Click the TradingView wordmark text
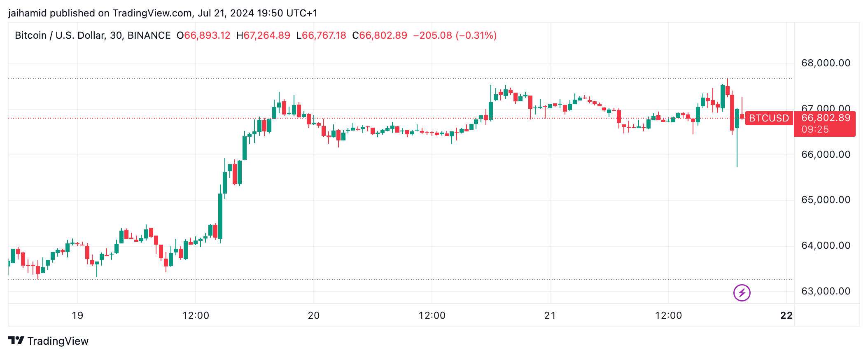The height and width of the screenshot is (355, 868). 58,341
